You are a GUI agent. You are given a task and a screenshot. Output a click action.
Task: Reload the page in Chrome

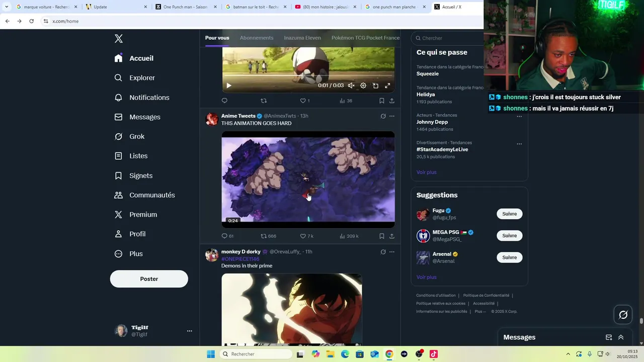pyautogui.click(x=31, y=21)
